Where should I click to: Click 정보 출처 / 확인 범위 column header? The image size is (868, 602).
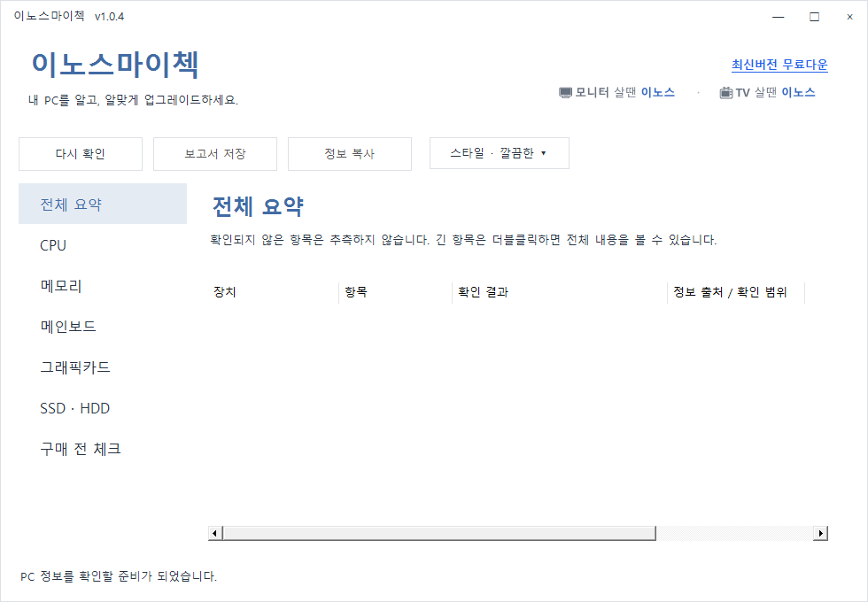(736, 292)
